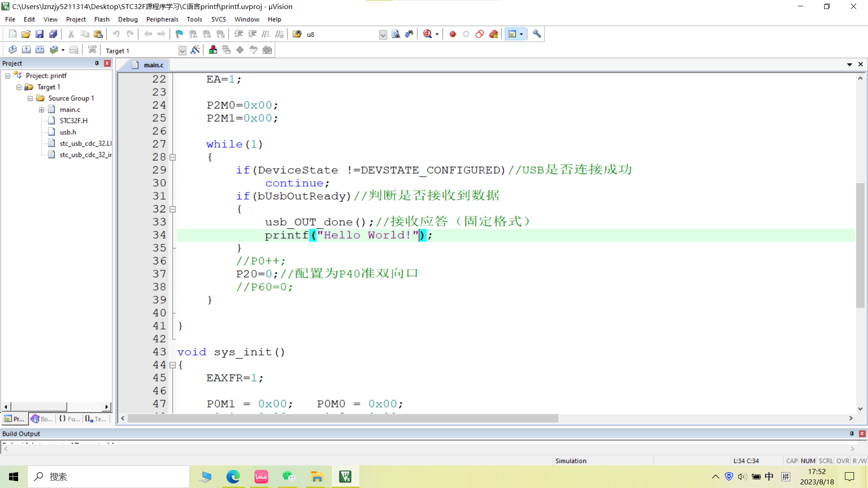
Task: Click the Windows search box
Action: point(108,477)
